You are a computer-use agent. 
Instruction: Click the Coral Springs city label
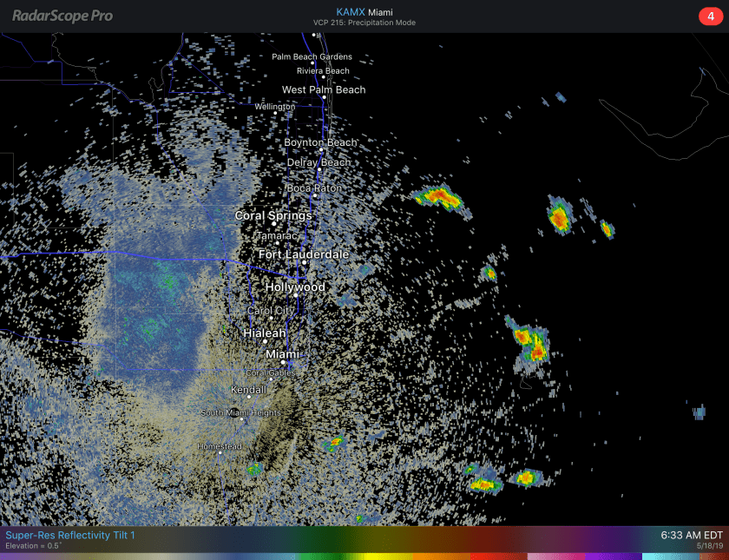[273, 215]
